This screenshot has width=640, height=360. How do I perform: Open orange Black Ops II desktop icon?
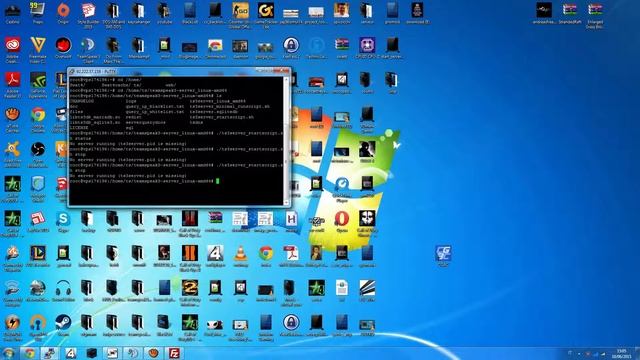coord(190,258)
